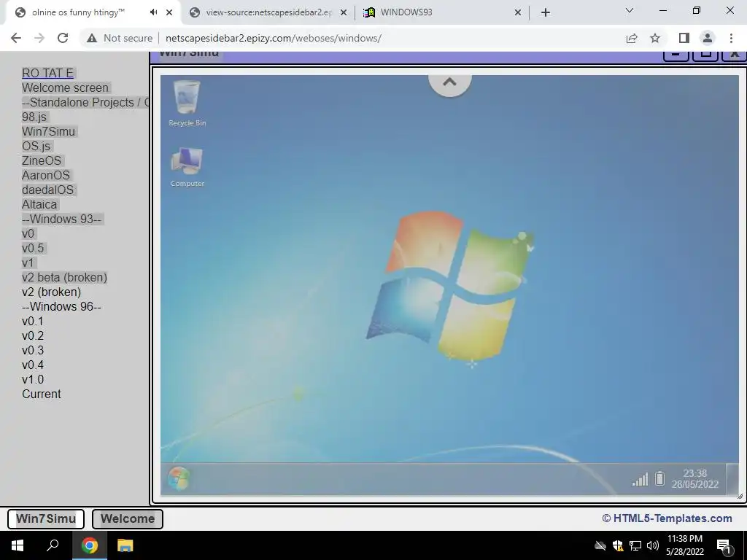
Task: Select the olnine os funny htingy tab
Action: coord(79,12)
